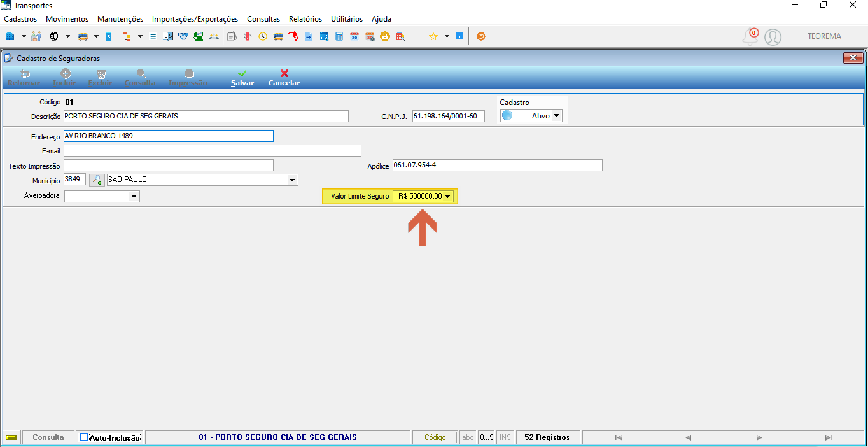868x447 pixels.
Task: Open the Utilitários menu
Action: tap(347, 19)
